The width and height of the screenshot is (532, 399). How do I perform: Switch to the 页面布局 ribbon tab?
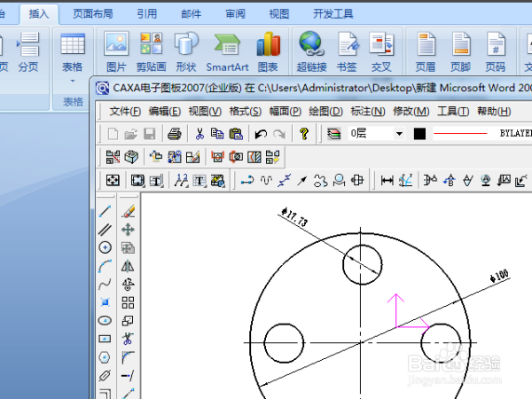92,14
